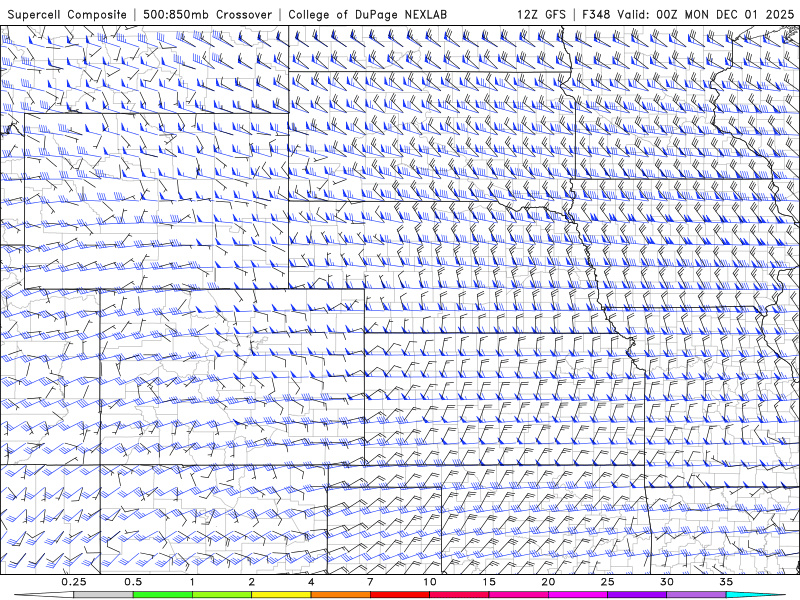Click the bright green 0.5–1 colorbar segment
This screenshot has width=800, height=600.
point(163,595)
